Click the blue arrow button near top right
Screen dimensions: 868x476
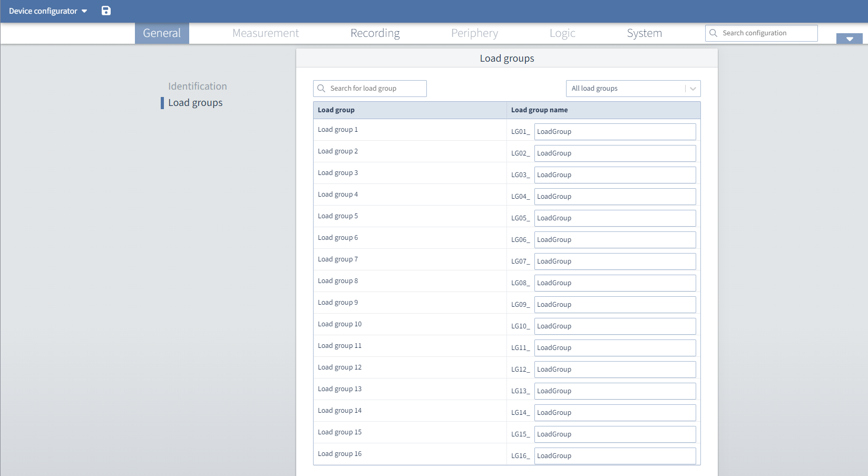coord(849,38)
